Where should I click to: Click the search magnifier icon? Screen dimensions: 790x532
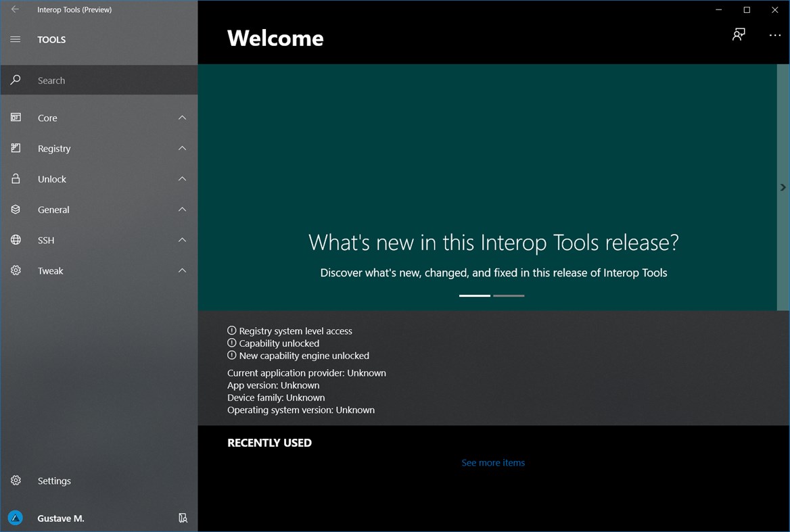pos(16,80)
